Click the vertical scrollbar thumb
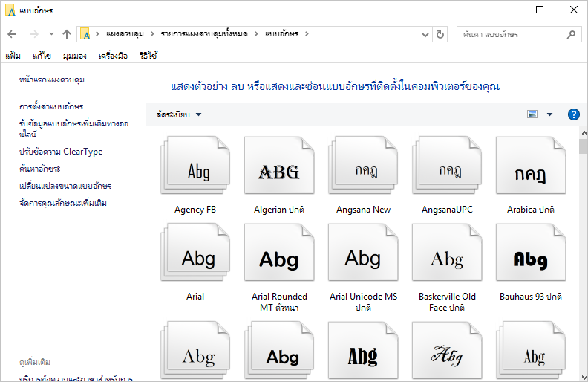The height and width of the screenshot is (382, 588). pyautogui.click(x=584, y=146)
